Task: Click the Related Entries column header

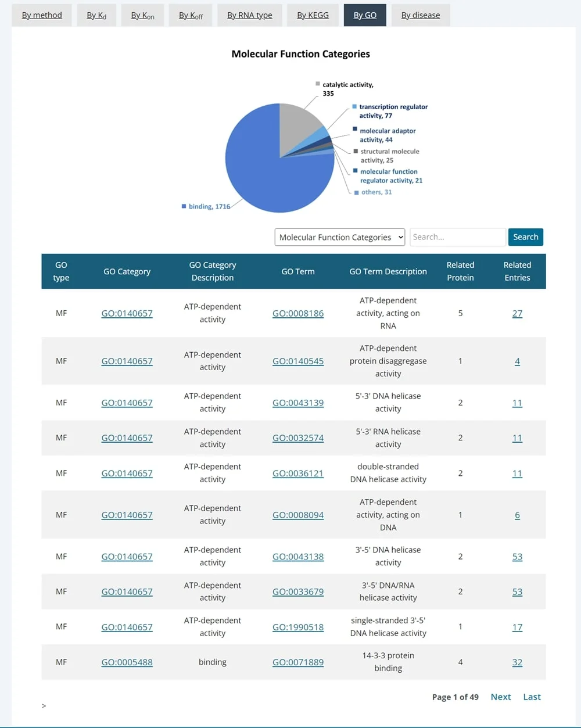Action: (x=517, y=271)
